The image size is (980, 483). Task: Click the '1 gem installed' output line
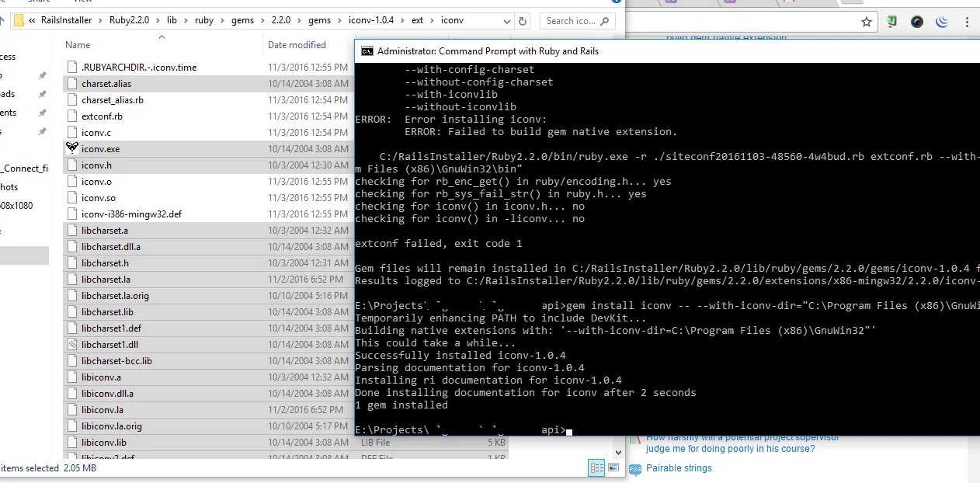tap(401, 405)
